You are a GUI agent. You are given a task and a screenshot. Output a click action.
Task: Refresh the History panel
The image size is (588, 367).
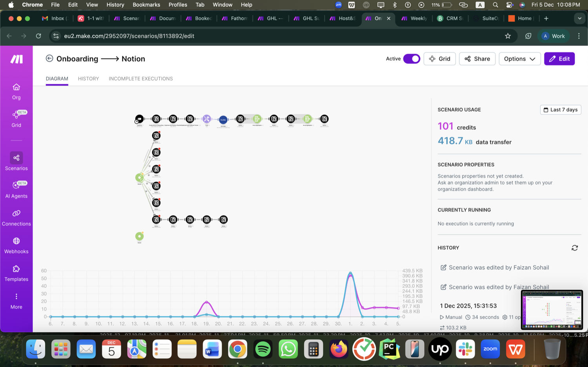pyautogui.click(x=575, y=248)
